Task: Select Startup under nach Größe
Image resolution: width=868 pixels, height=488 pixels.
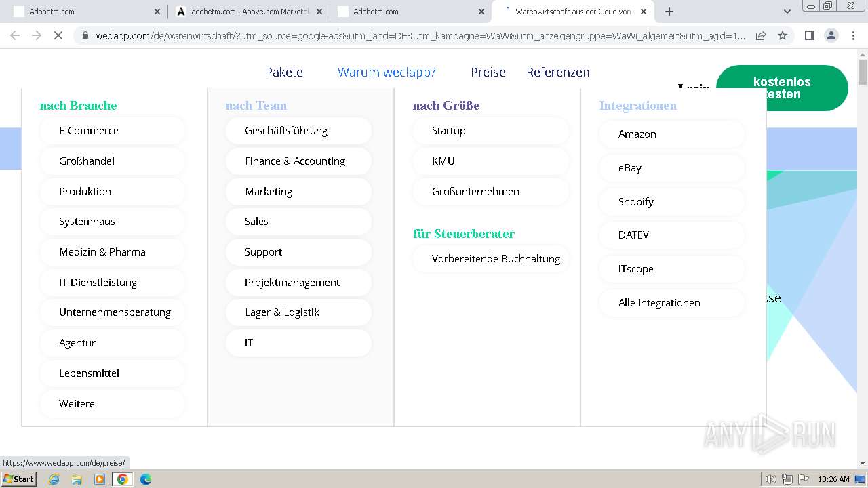Action: pyautogui.click(x=491, y=131)
